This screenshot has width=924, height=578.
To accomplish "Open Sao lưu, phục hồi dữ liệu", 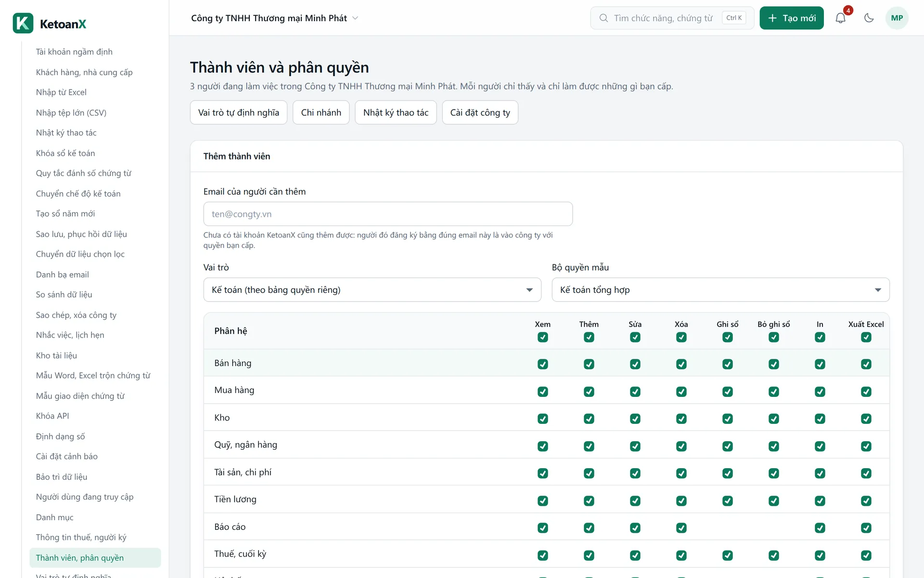I will [x=81, y=234].
